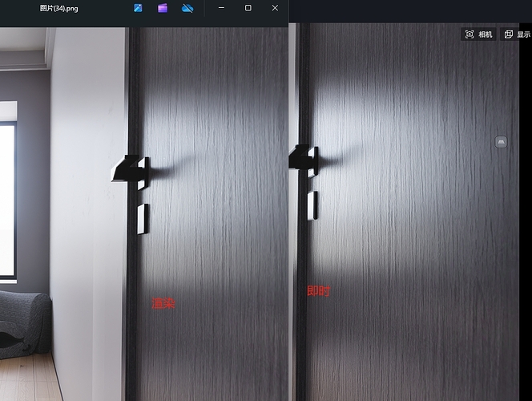Viewport: 532px width, 401px height.
Task: Click the red 渲染 label on left image
Action: click(163, 303)
